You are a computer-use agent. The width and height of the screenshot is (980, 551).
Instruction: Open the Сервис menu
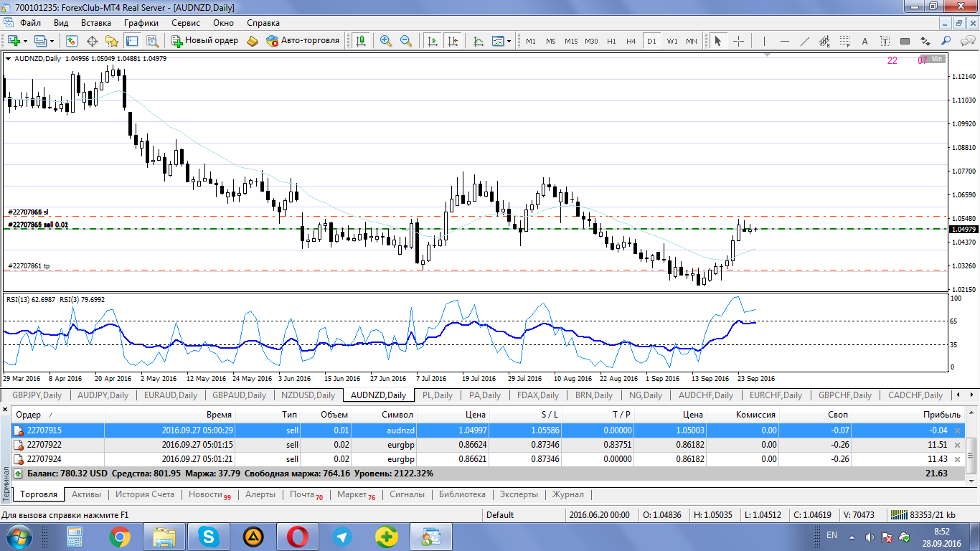coord(186,23)
